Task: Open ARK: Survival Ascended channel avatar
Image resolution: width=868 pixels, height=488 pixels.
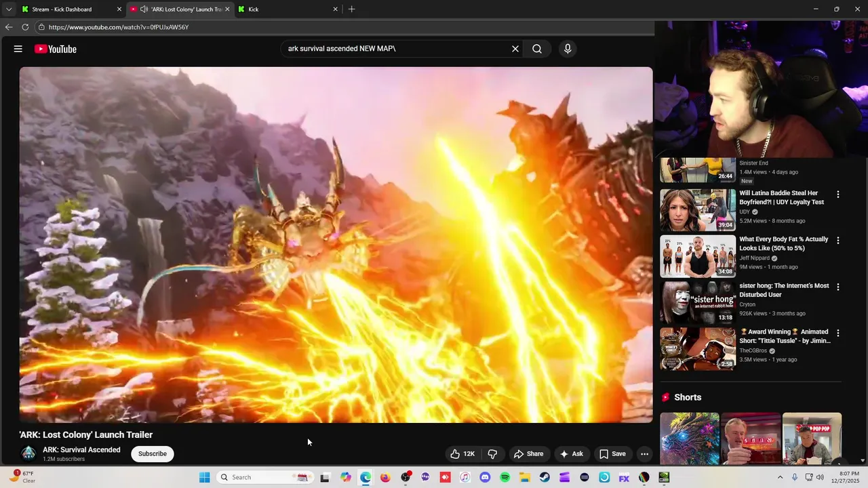Action: [28, 453]
